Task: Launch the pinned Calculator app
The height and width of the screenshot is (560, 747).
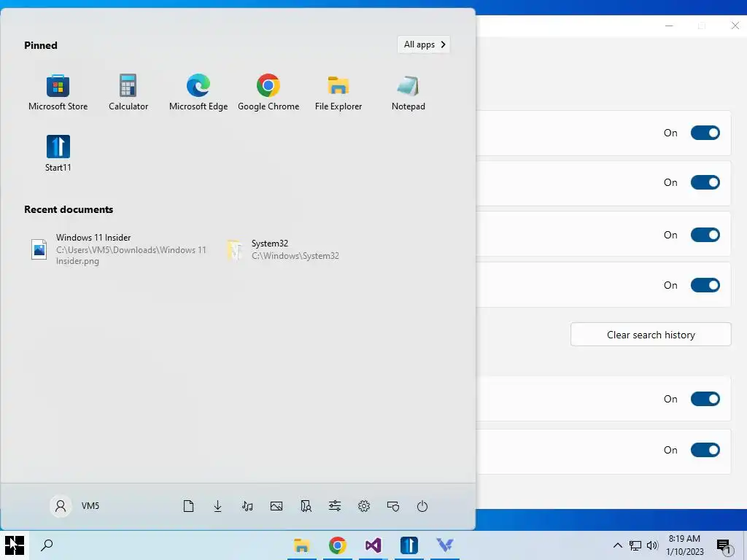Action: pyautogui.click(x=128, y=93)
